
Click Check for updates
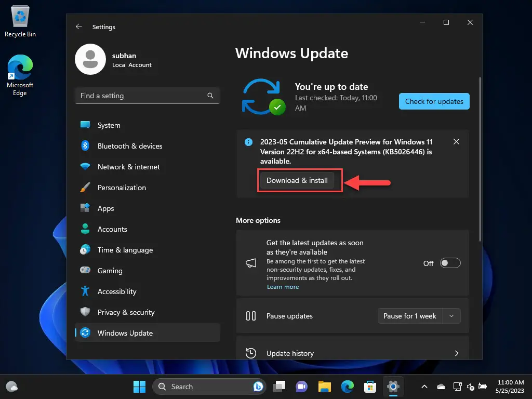click(x=434, y=101)
